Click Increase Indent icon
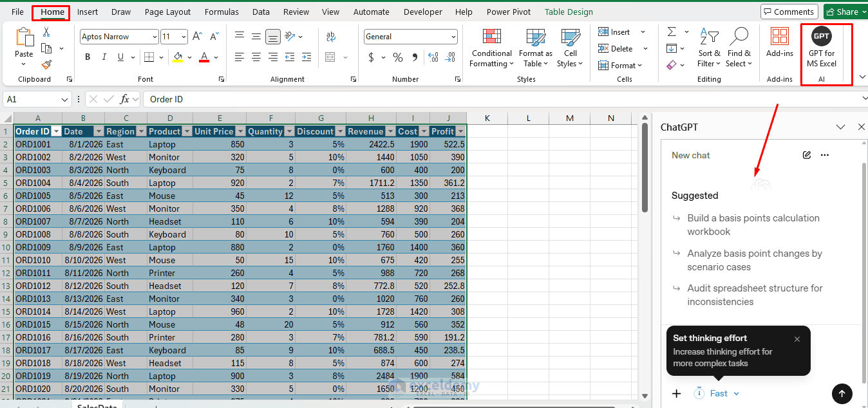 [x=307, y=57]
